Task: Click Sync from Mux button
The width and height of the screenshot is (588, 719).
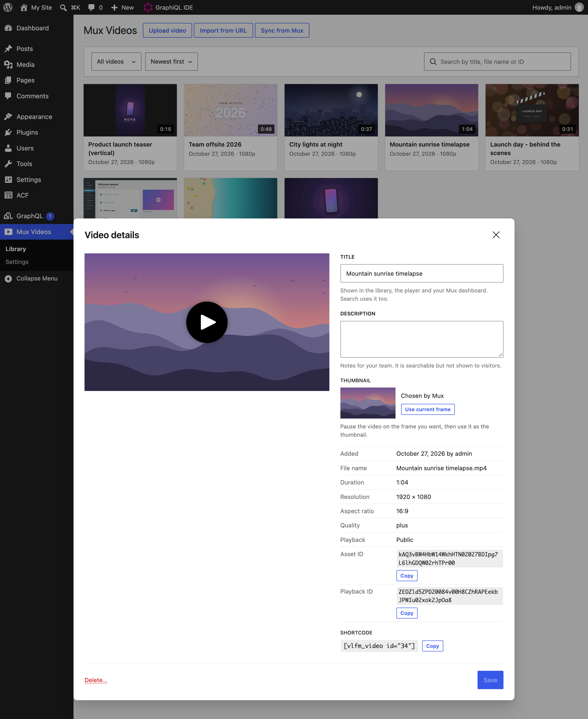Action: pos(282,31)
